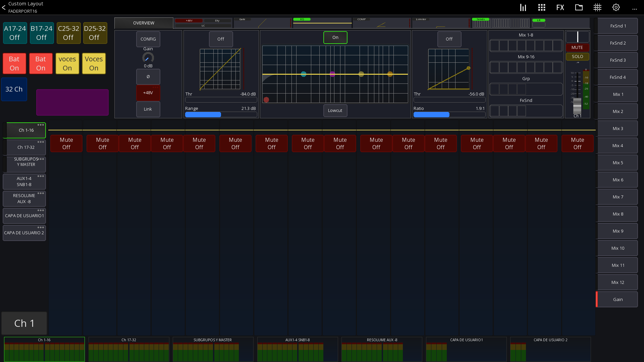Open the grid layout icon

(x=541, y=7)
